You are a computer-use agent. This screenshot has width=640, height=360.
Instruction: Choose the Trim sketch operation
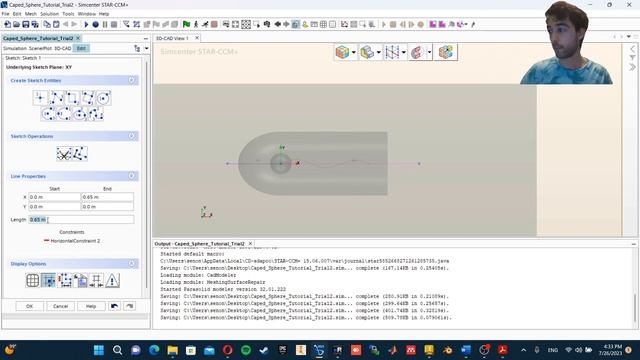click(64, 154)
